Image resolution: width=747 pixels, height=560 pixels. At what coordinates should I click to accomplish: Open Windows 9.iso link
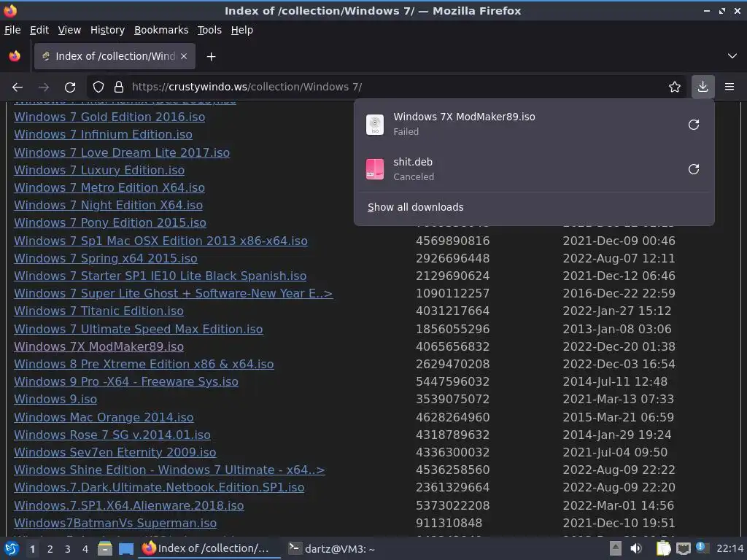[x=55, y=400]
